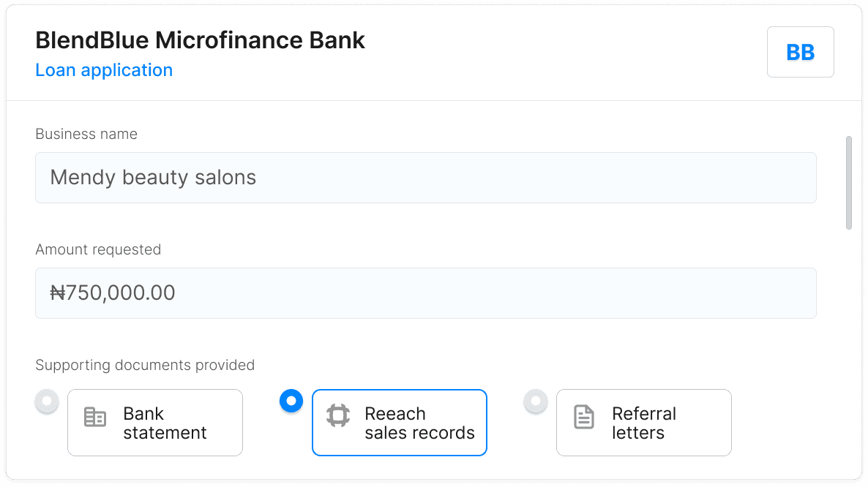Select the Referral letters radio button
Screen dimensions: 868x487
coord(536,401)
